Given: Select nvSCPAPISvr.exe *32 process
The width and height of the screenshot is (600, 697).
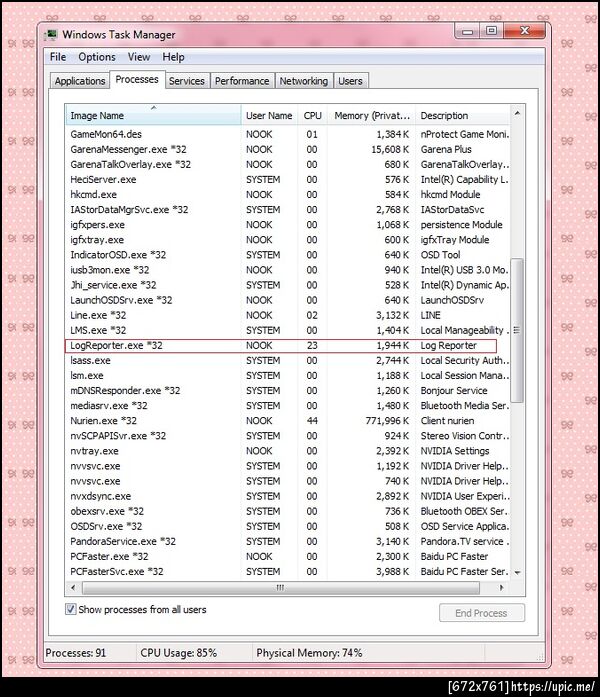Looking at the screenshot, I should click(288, 437).
